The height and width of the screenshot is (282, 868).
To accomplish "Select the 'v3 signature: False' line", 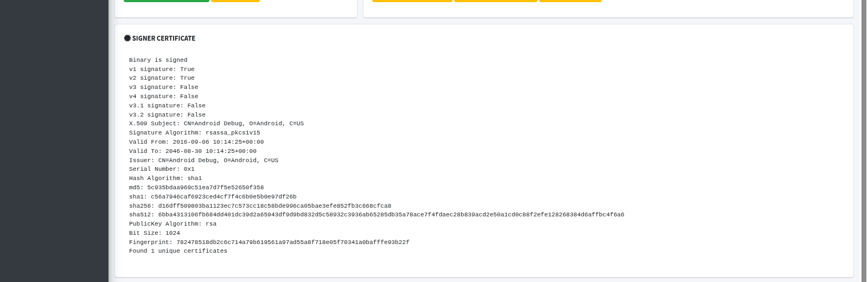I will click(164, 87).
